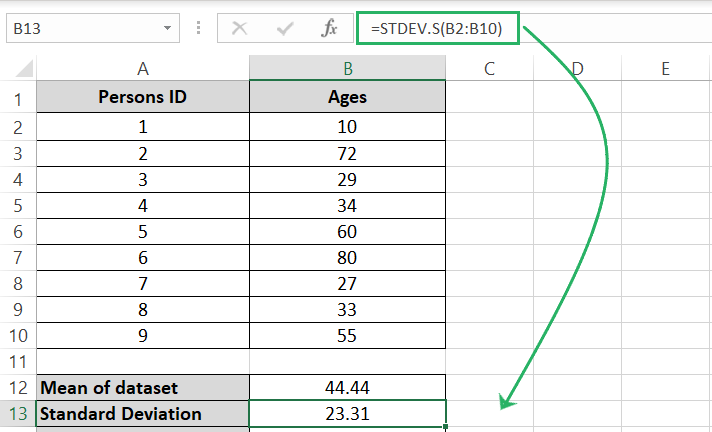
Task: Select row 11 header
Action: 18,360
